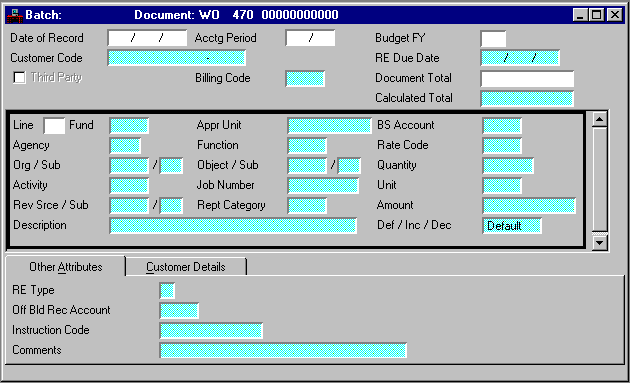Viewport: 630px width, 383px height.
Task: Focus the Unit field
Action: point(502,186)
